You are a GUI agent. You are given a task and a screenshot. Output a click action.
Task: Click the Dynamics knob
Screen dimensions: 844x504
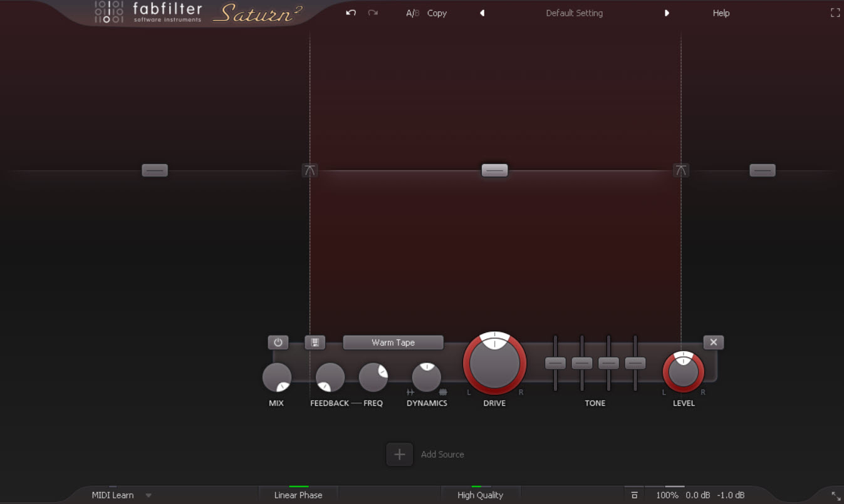click(x=427, y=378)
